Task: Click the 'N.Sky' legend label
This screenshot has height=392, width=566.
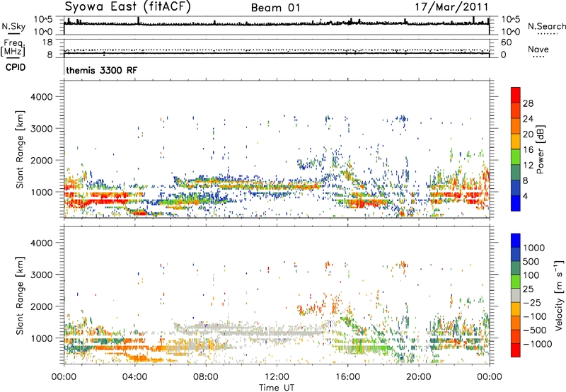Action: point(13,26)
